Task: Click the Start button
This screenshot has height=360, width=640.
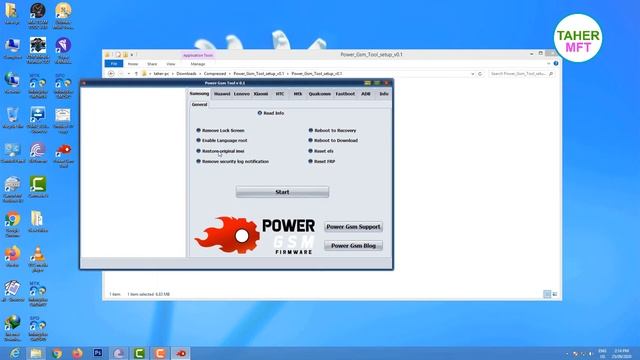Action: [x=282, y=192]
